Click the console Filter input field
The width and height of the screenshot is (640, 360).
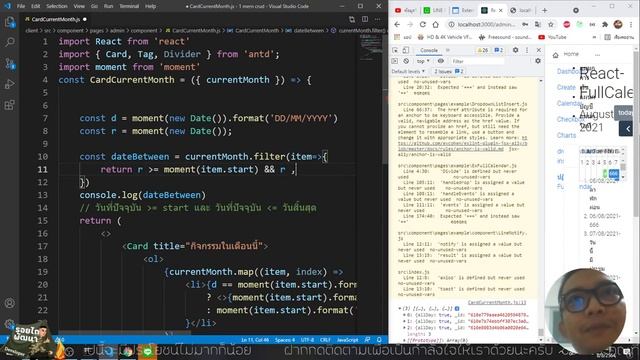tap(478, 61)
